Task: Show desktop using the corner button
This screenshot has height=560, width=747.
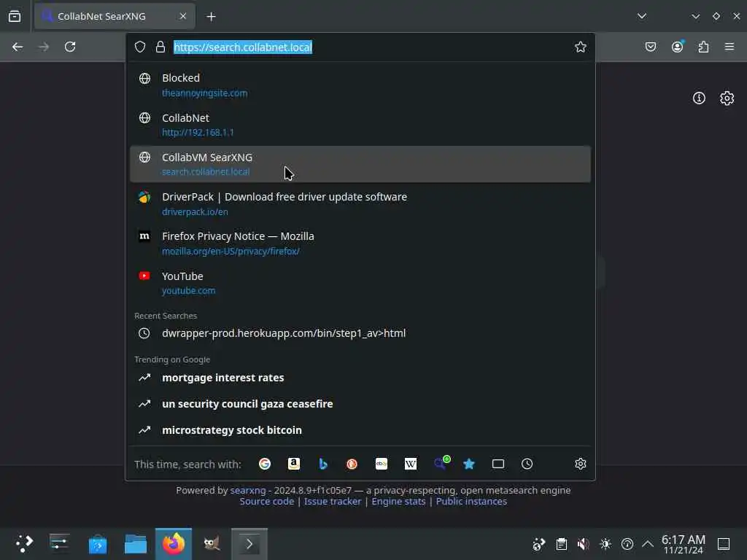Action: (724, 544)
